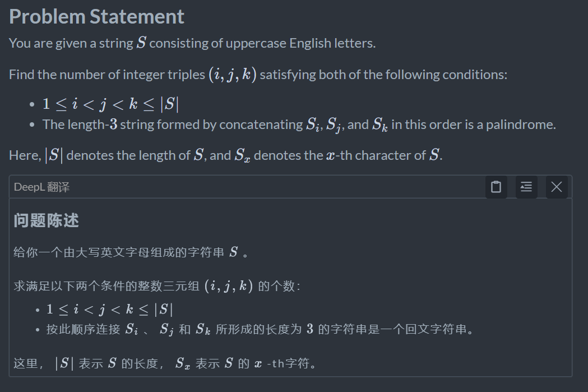Screen dimensions: 588x392
Task: Click the English palindrome condition bullet
Action: (299, 124)
